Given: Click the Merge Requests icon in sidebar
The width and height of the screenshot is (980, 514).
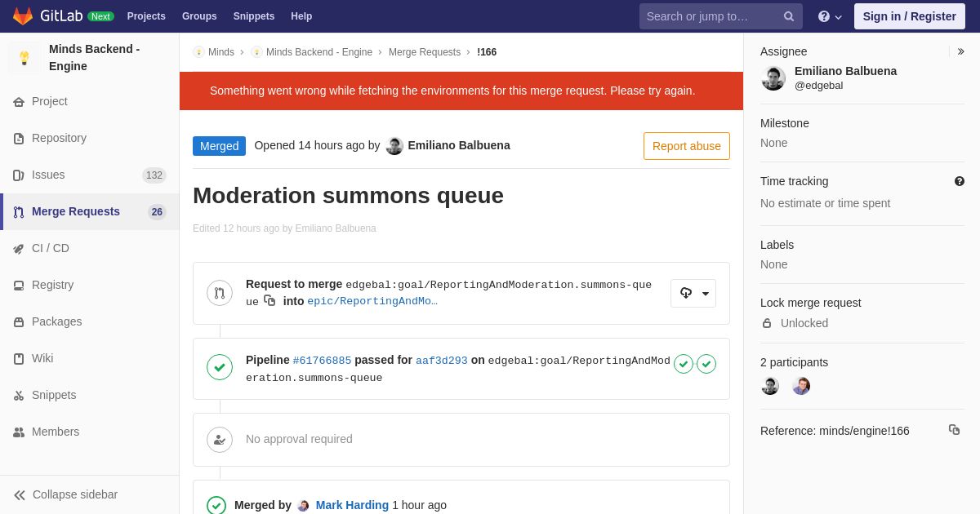Looking at the screenshot, I should pos(19,212).
